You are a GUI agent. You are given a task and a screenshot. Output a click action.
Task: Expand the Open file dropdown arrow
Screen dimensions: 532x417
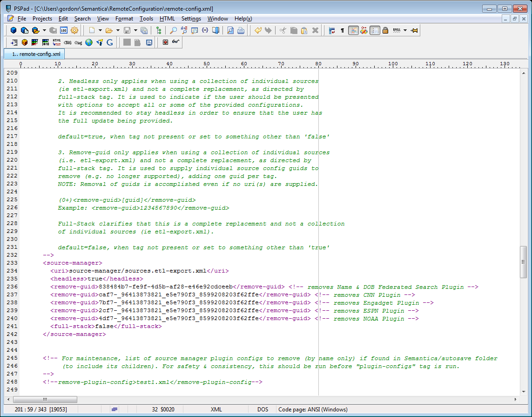tap(118, 30)
